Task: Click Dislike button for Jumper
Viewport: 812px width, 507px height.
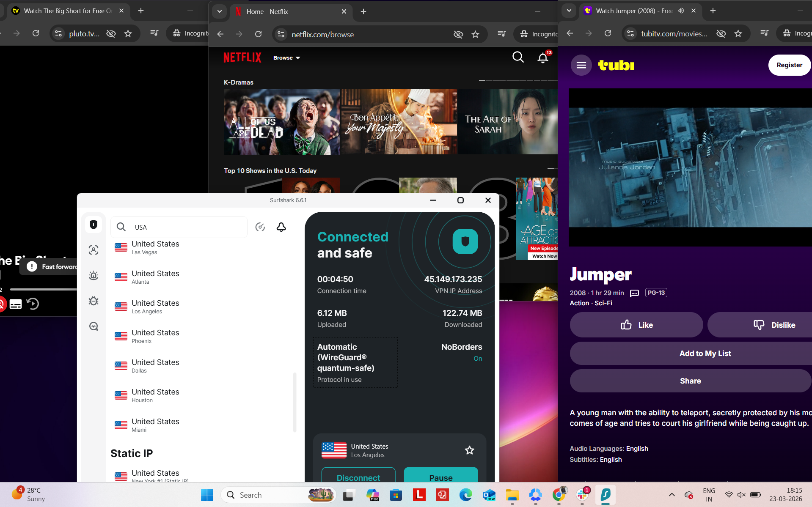Action: click(x=760, y=325)
